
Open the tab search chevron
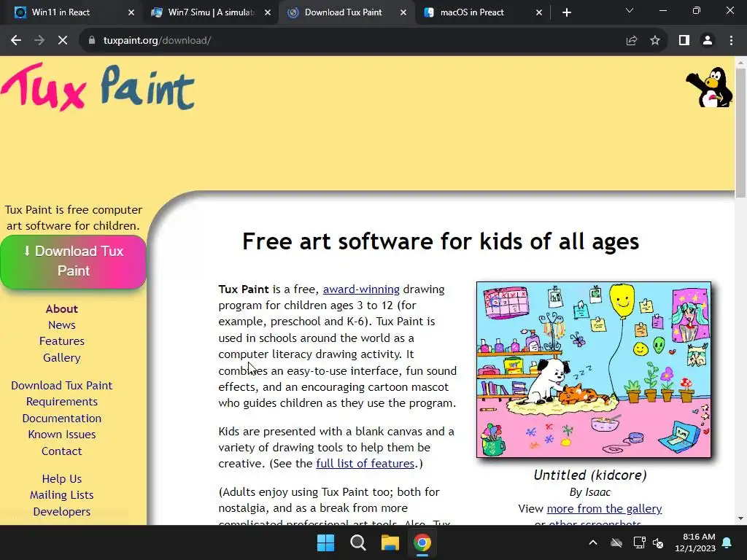pos(630,10)
